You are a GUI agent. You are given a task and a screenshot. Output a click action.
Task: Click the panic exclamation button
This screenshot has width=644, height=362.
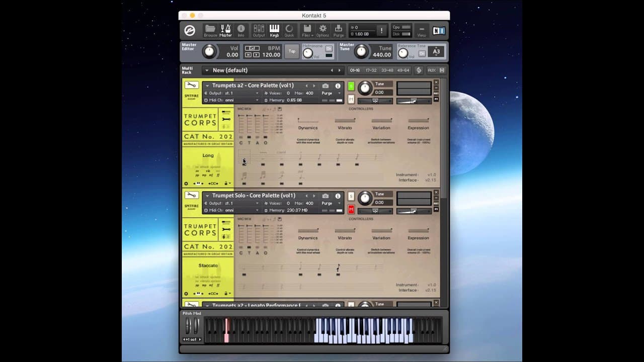[x=381, y=31]
